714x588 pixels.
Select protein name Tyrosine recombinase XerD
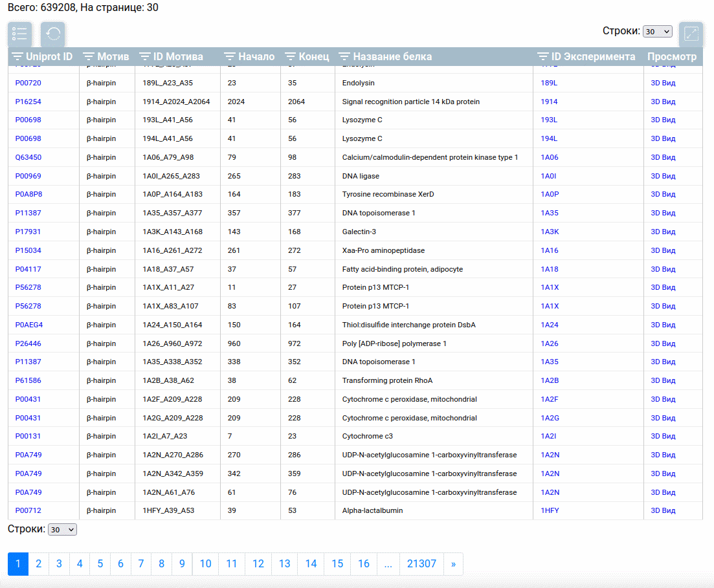coord(388,194)
